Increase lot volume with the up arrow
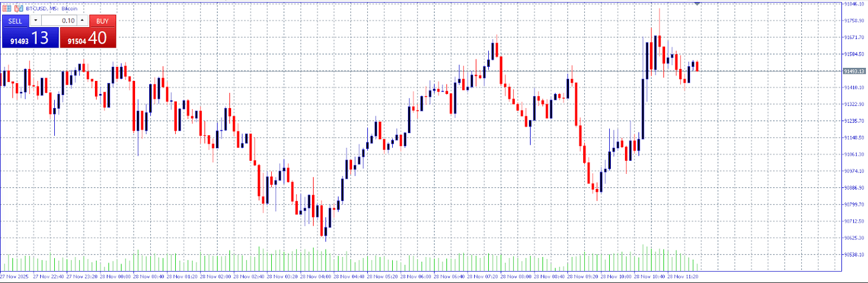 point(83,20)
